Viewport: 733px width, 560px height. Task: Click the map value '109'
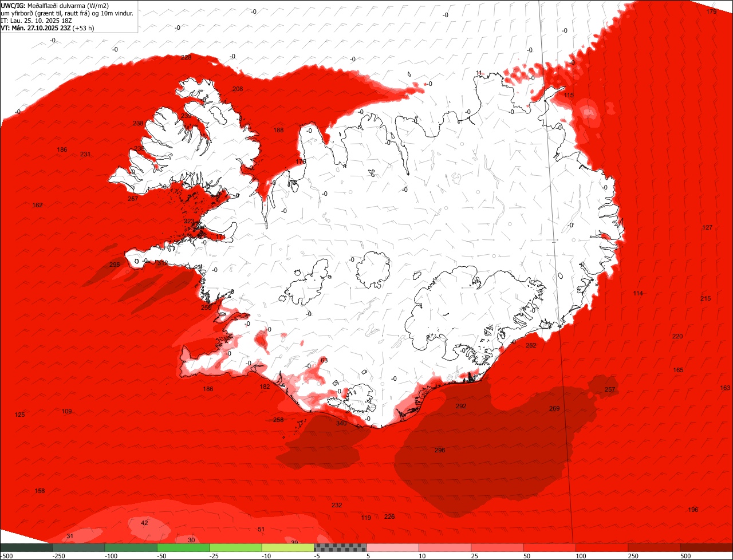pos(67,411)
